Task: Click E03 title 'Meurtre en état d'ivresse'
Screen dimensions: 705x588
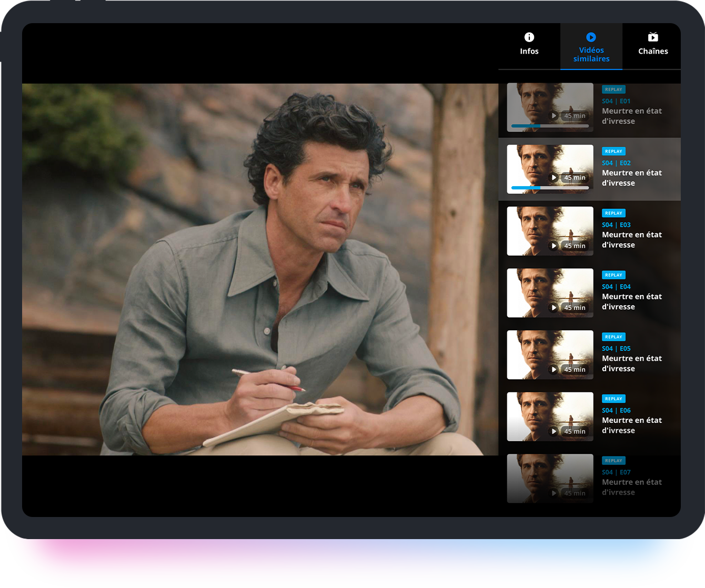Action: (x=632, y=240)
